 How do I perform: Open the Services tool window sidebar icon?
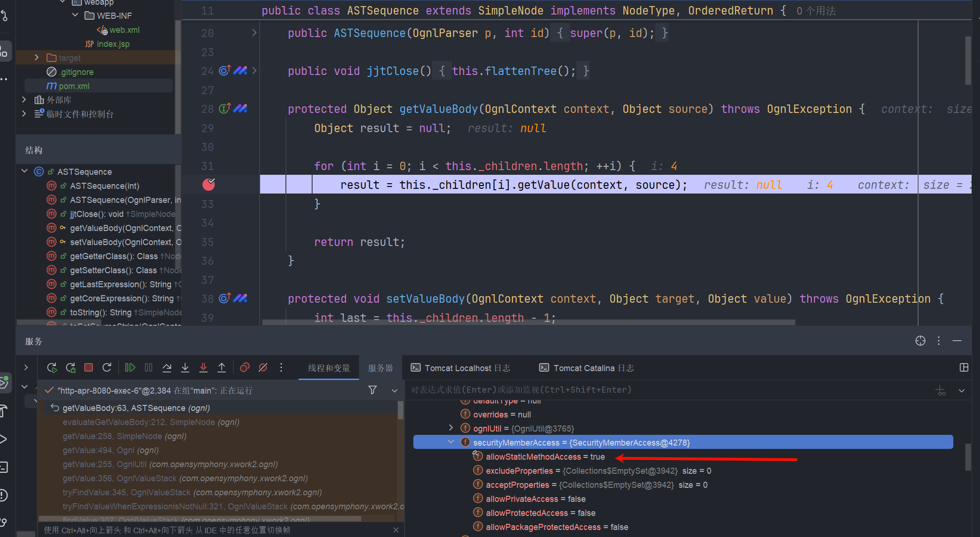(4, 382)
